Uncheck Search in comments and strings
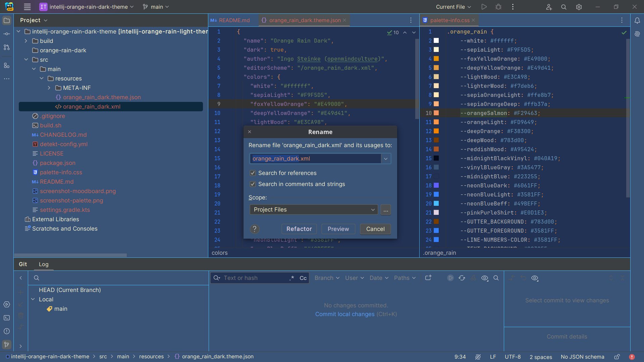 point(253,184)
